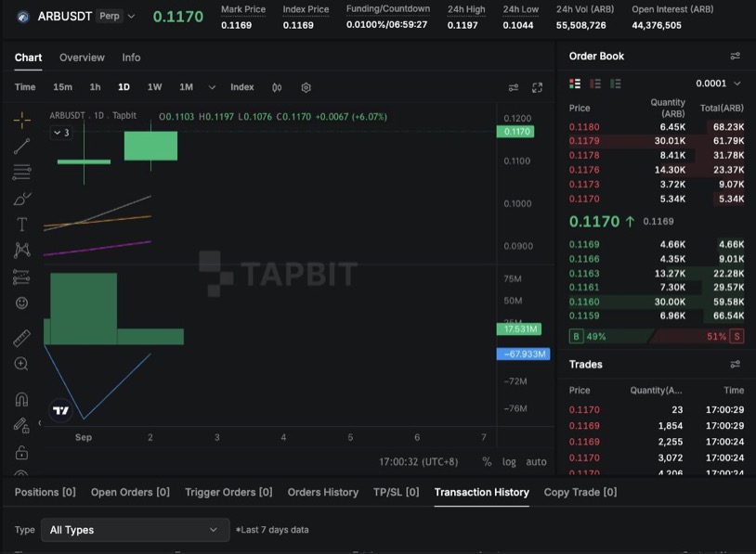Click the Perp contract label

pos(110,16)
